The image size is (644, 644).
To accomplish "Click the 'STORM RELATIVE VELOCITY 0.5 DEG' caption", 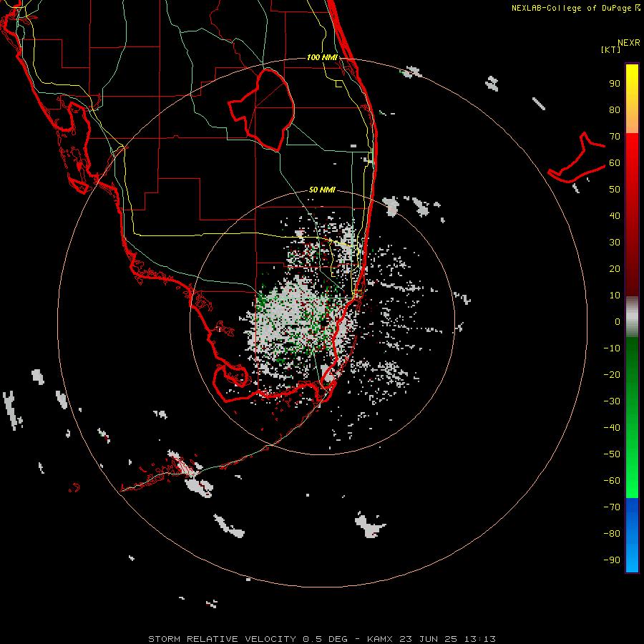I will point(248,639).
